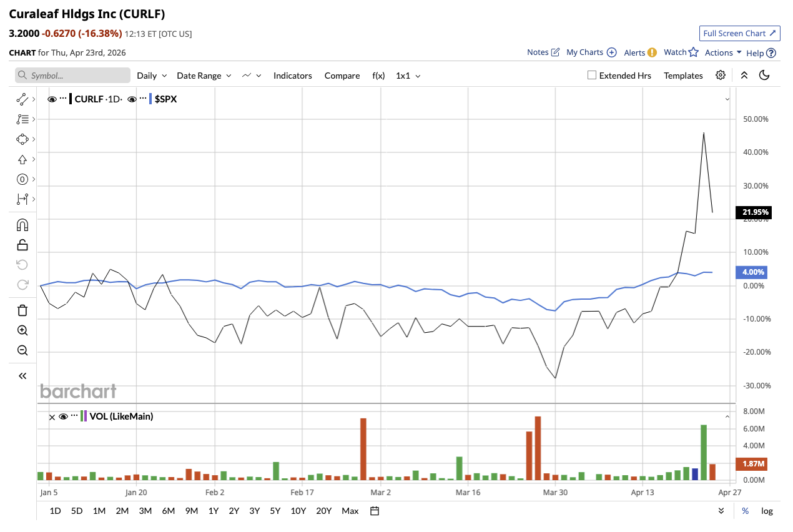
Task: Click the Watch star icon
Action: point(693,52)
